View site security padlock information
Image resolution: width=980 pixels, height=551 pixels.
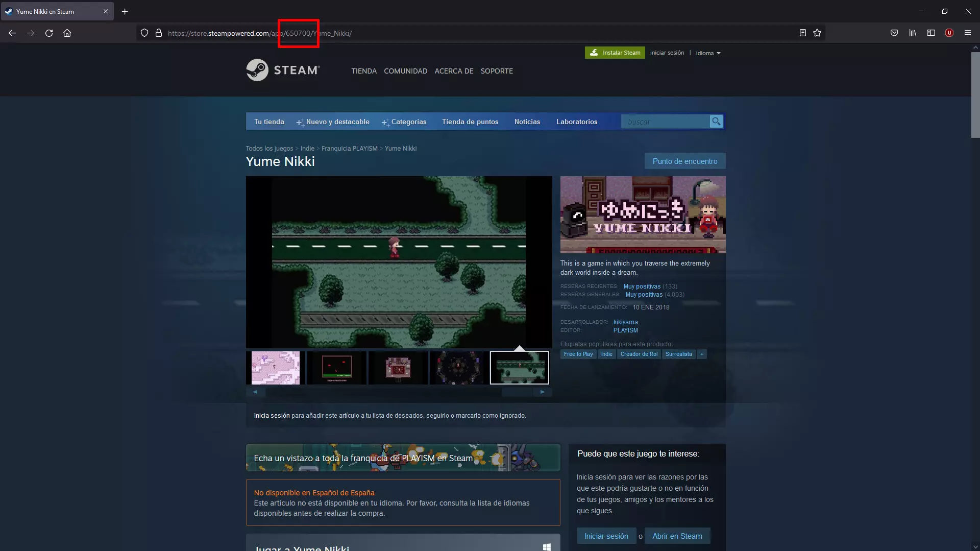(159, 33)
